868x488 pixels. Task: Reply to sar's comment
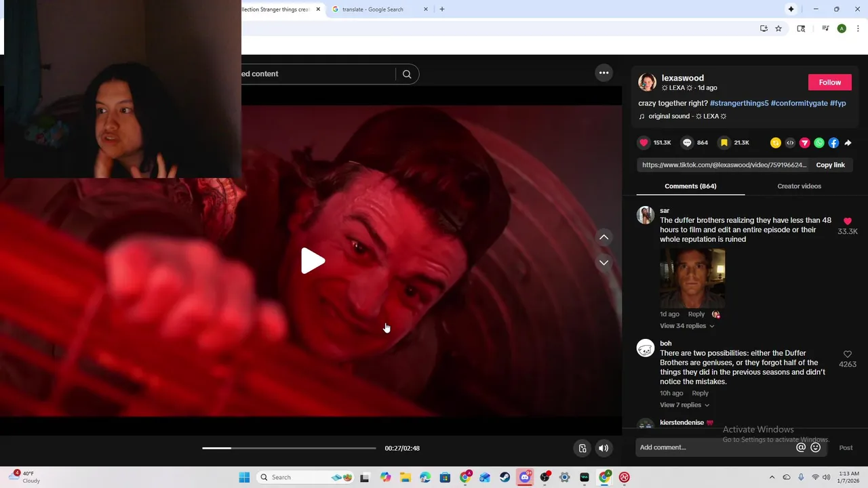point(696,314)
